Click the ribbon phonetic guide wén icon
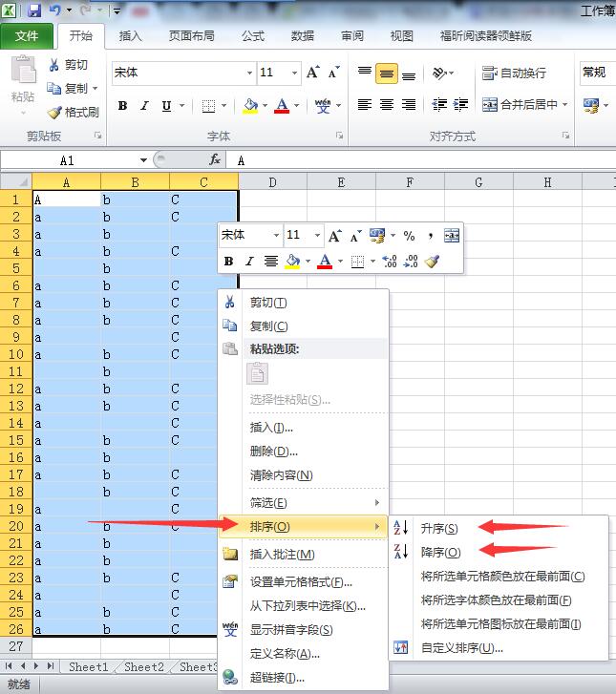This screenshot has width=616, height=694. [323, 106]
